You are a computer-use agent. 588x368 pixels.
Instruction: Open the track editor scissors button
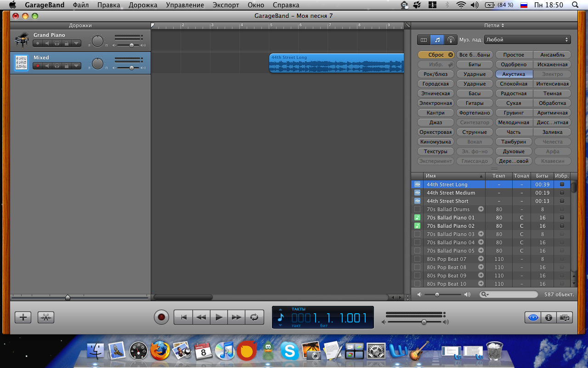[46, 317]
